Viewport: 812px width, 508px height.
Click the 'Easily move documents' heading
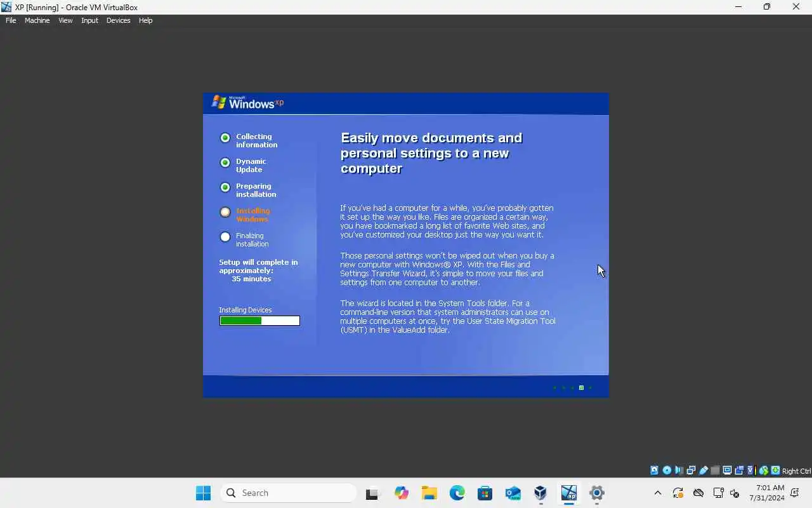point(431,153)
